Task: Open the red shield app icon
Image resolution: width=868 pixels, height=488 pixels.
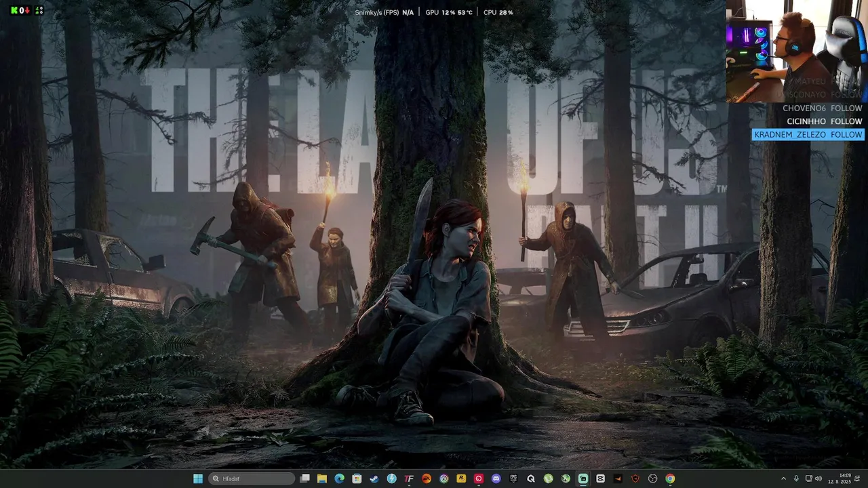Action: (635, 479)
